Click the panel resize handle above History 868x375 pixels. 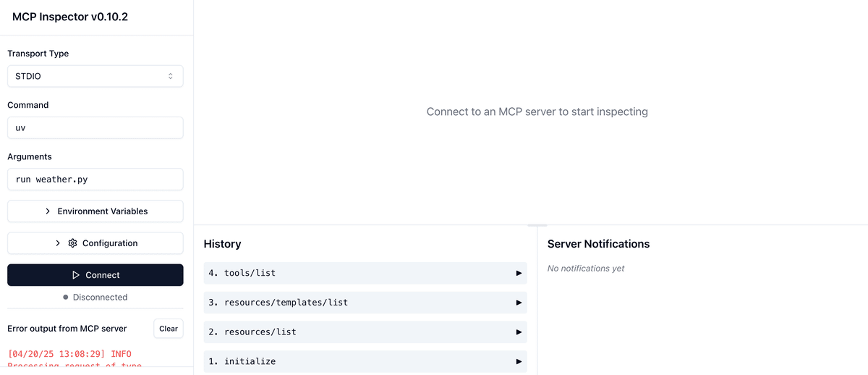tap(537, 225)
